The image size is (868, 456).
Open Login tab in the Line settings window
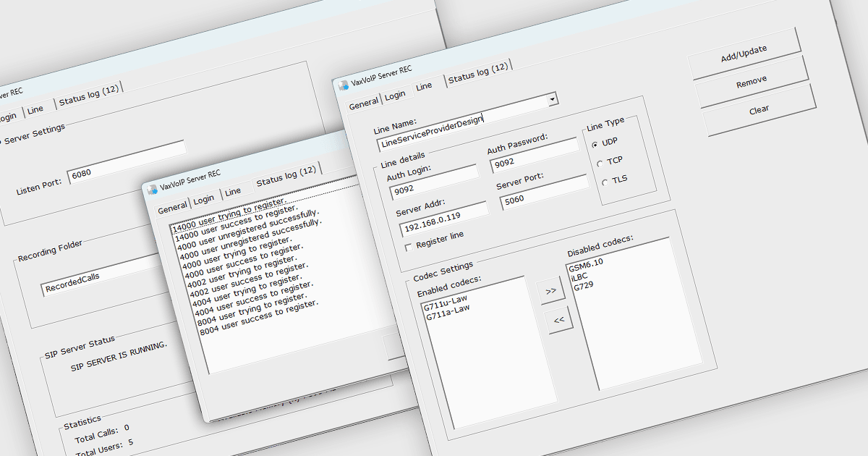(395, 96)
